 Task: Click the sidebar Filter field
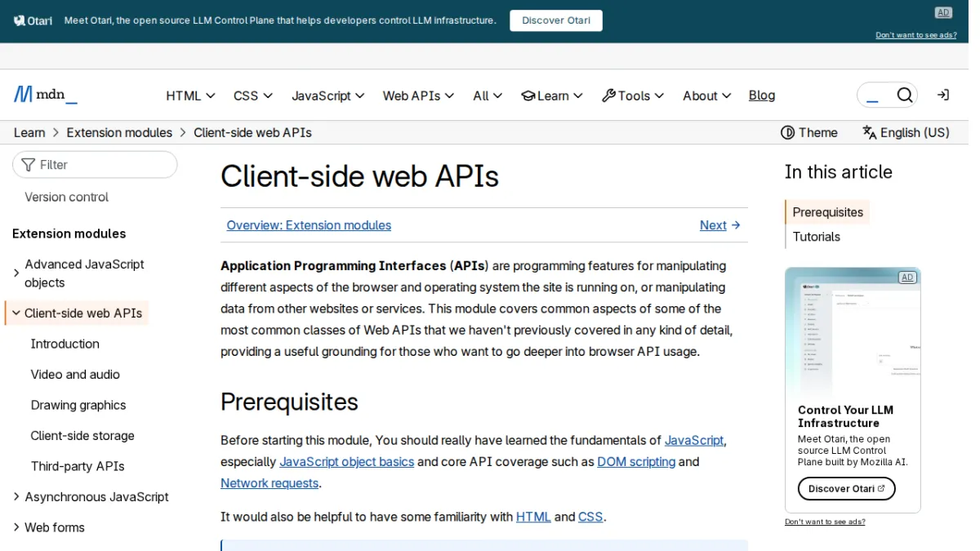pos(95,164)
